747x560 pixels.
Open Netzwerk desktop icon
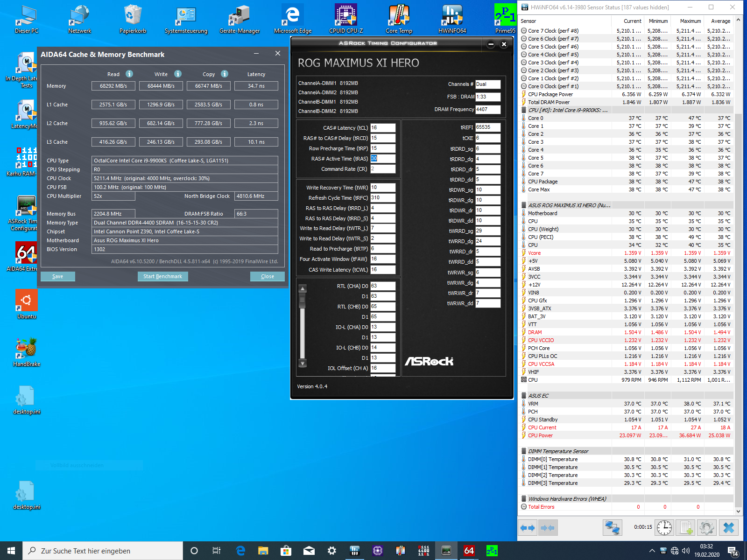point(80,19)
